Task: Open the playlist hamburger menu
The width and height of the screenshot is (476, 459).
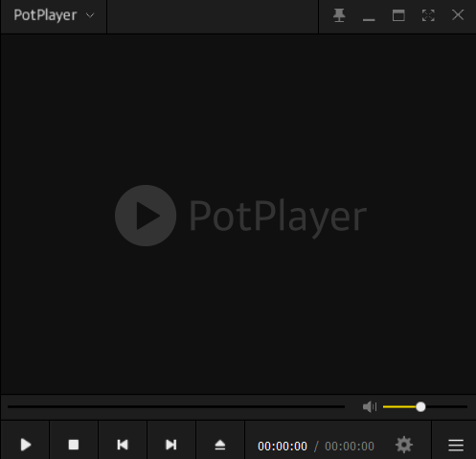Action: coord(456,445)
